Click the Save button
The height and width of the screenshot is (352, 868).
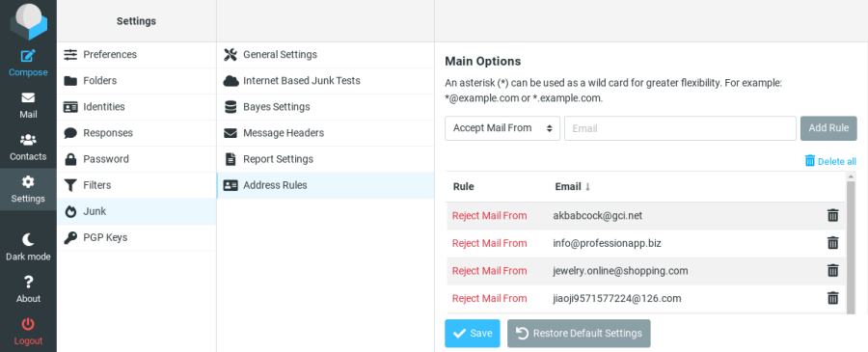[x=473, y=333]
